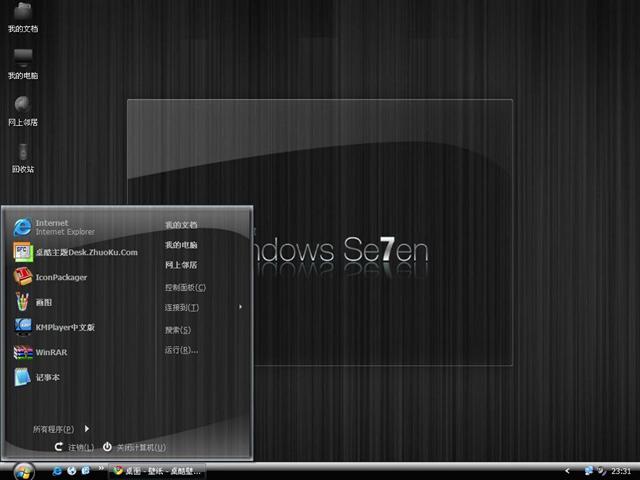Screen dimensions: 640x480
Task: Open 网上邻居 in the Start menu right column
Action: [x=181, y=265]
